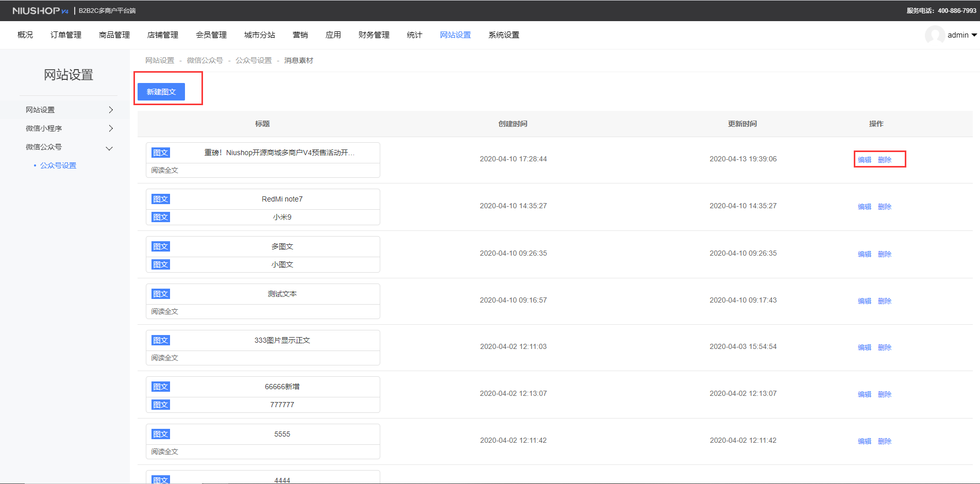Click the 标题 column header
This screenshot has width=980, height=484.
click(262, 124)
